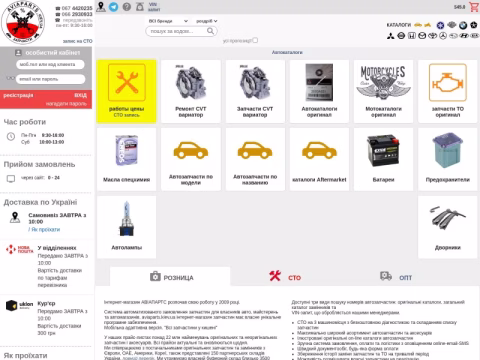Open the Дворники wiper blades tile
This screenshot has width=480, height=360.
point(448,227)
